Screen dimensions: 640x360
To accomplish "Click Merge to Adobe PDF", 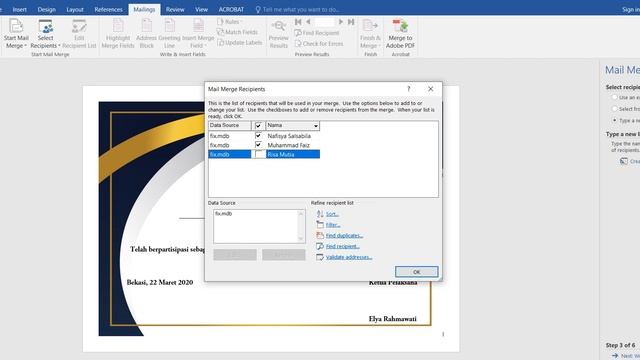I will click(x=400, y=34).
